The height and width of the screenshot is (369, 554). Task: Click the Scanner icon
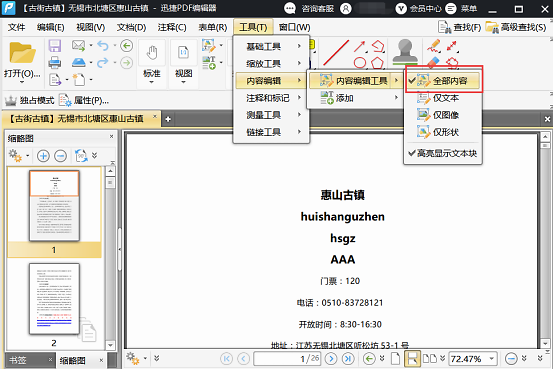tap(78, 63)
